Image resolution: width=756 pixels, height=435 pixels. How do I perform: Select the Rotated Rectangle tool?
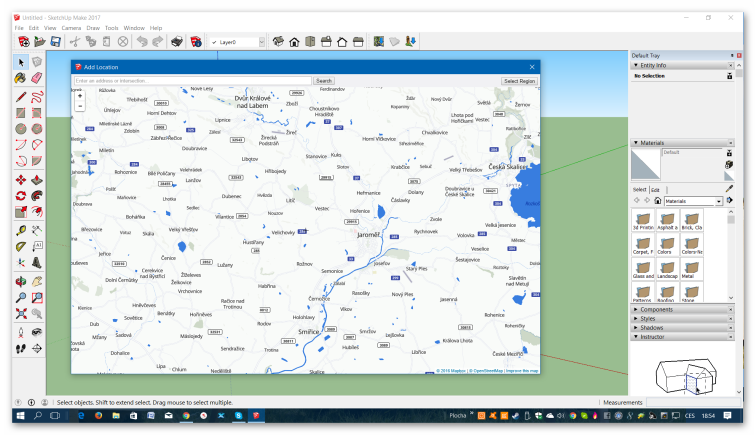37,113
